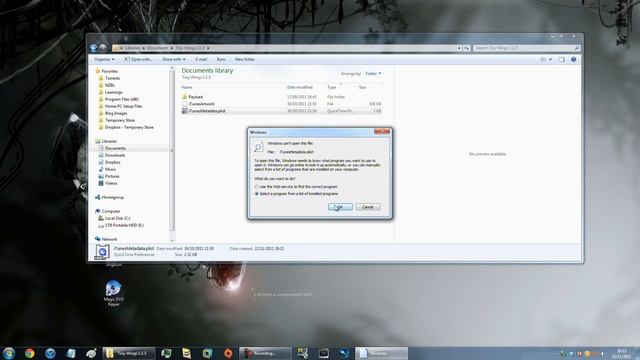
Task: Open the Share with dropdown
Action: pyautogui.click(x=173, y=59)
